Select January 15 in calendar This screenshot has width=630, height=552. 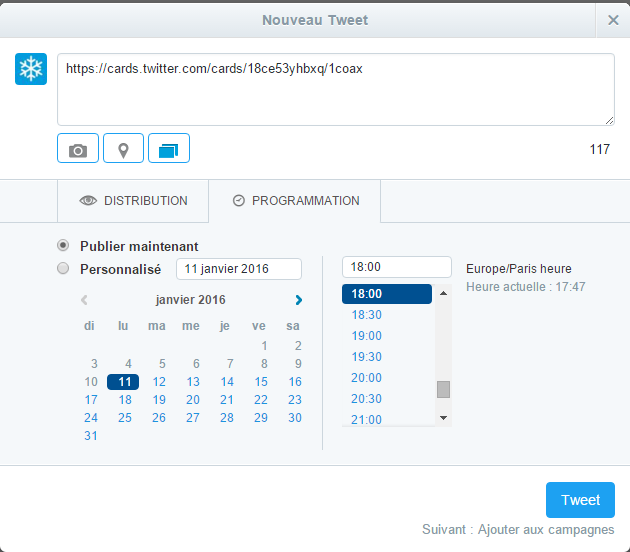click(x=261, y=382)
